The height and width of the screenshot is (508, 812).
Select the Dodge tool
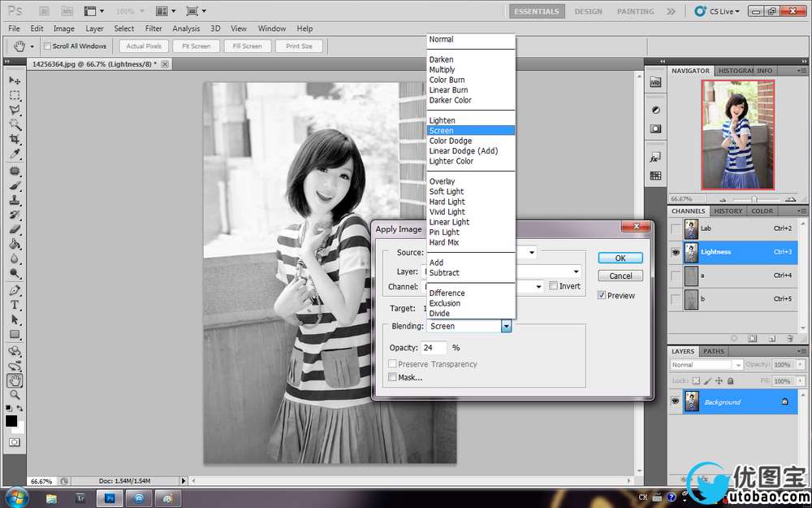coord(15,273)
